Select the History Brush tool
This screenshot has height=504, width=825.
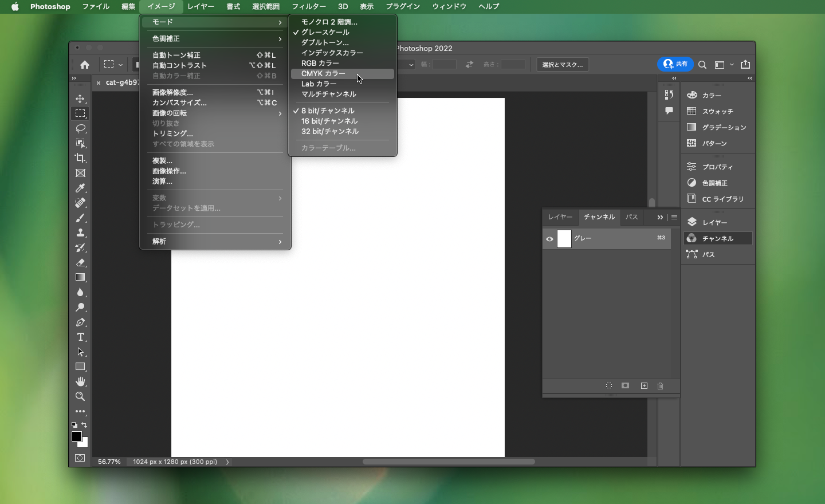pyautogui.click(x=80, y=248)
